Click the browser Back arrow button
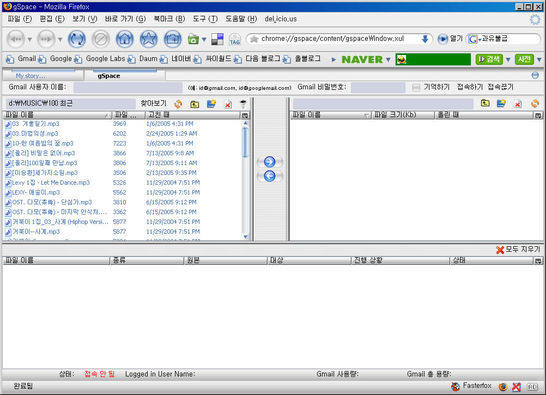The height and width of the screenshot is (395, 546). tap(15, 39)
